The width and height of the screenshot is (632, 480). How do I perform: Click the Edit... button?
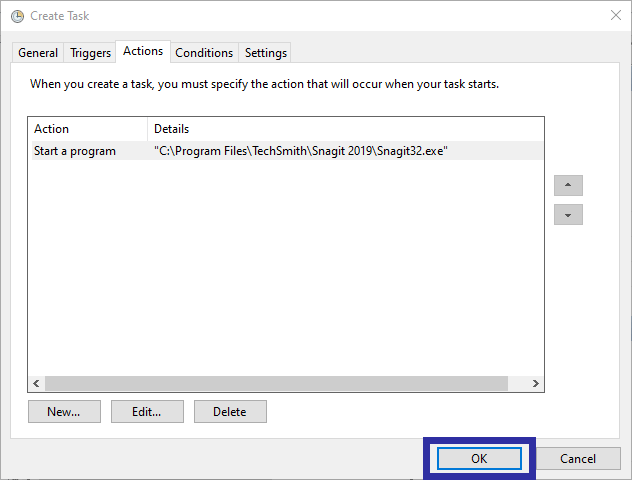[x=147, y=411]
